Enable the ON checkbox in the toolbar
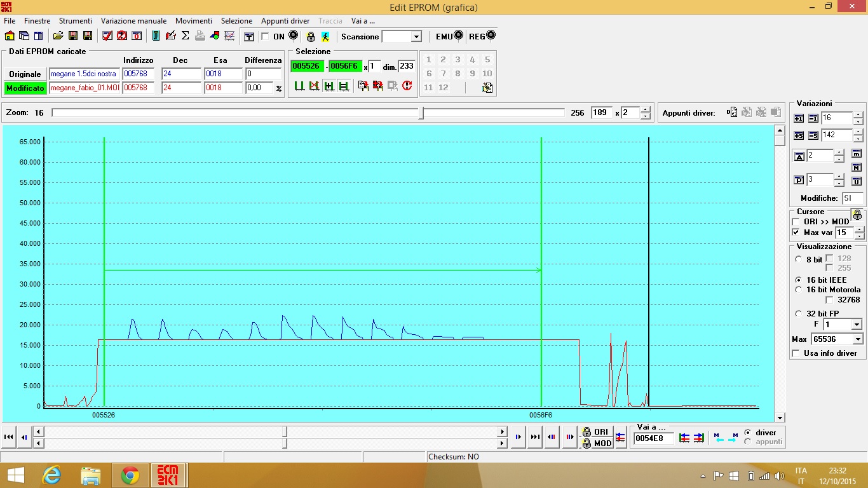The height and width of the screenshot is (488, 868). [265, 37]
